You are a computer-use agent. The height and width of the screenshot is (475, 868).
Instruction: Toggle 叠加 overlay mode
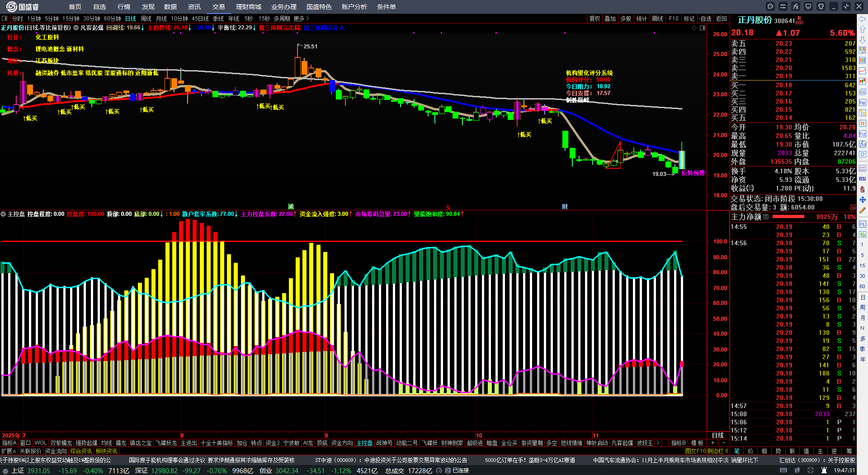[x=610, y=19]
